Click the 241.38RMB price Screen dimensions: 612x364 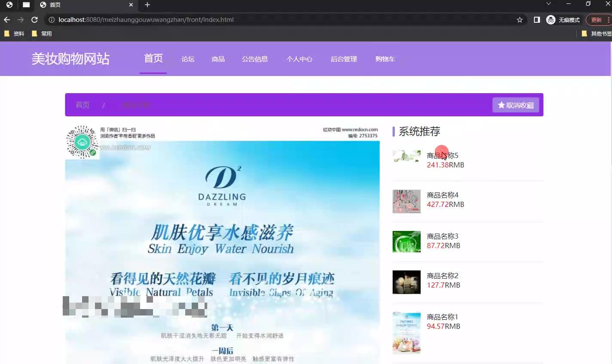445,165
